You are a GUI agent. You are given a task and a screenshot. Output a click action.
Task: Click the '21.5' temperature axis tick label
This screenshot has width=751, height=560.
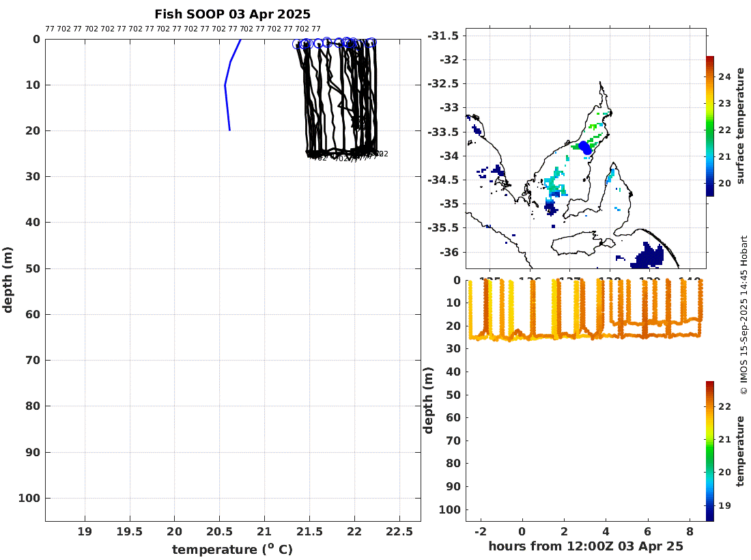tap(309, 532)
